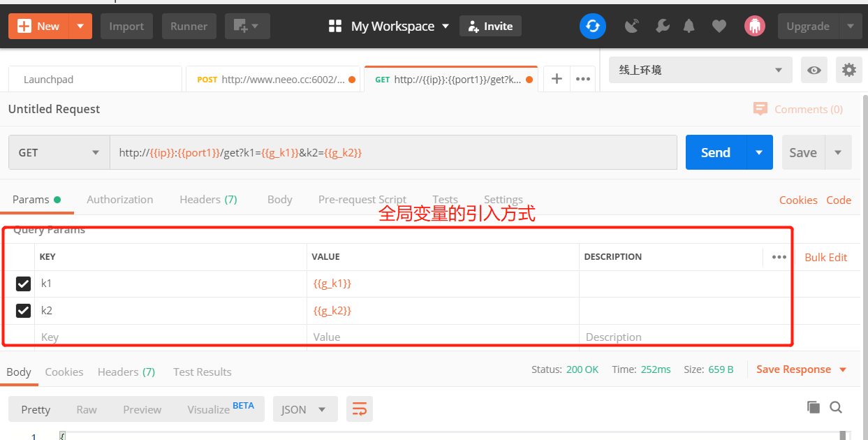Click the heart icon in the header

pos(719,27)
